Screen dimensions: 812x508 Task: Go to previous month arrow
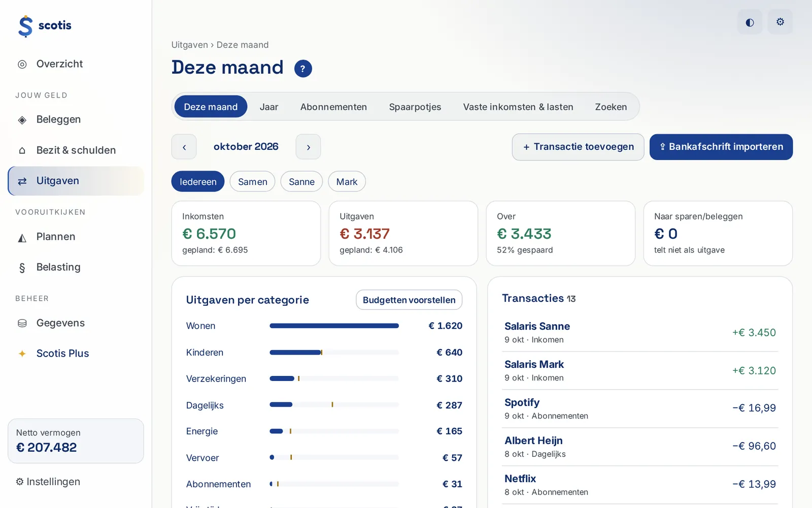point(184,147)
